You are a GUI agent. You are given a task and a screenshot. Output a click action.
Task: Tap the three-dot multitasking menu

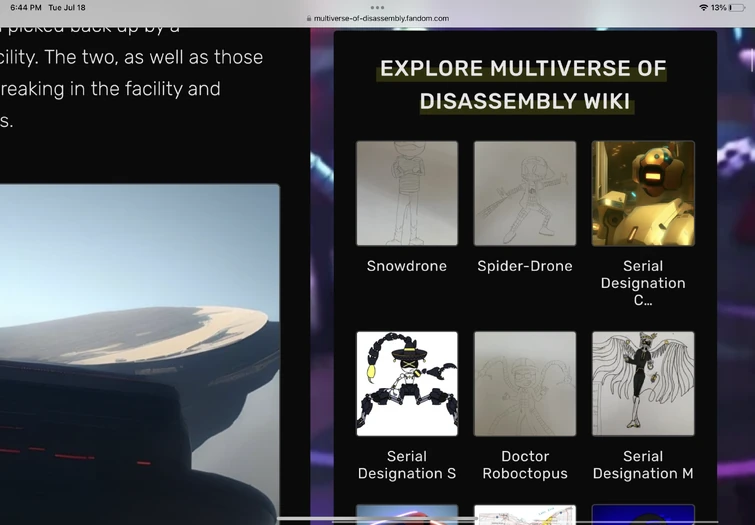(x=378, y=7)
